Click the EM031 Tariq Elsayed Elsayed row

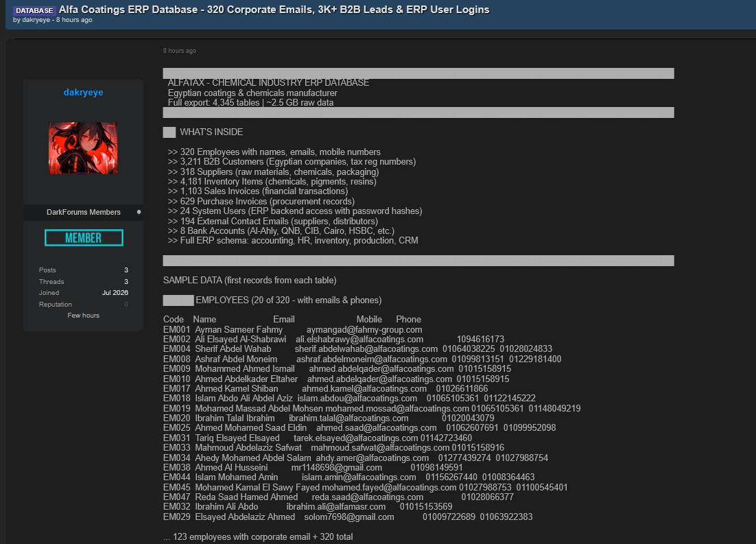pyautogui.click(x=318, y=438)
